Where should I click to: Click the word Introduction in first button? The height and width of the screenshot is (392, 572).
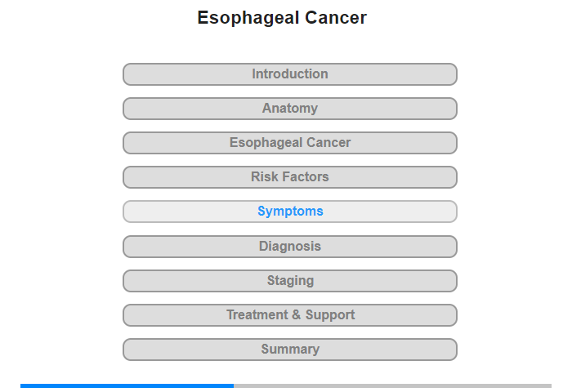(290, 74)
